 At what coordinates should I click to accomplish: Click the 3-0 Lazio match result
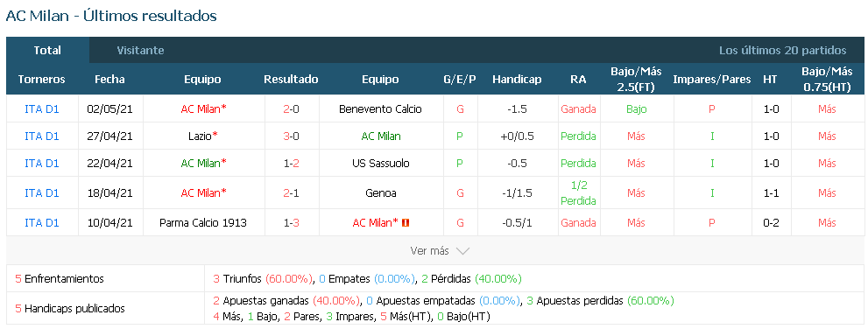[x=291, y=136]
